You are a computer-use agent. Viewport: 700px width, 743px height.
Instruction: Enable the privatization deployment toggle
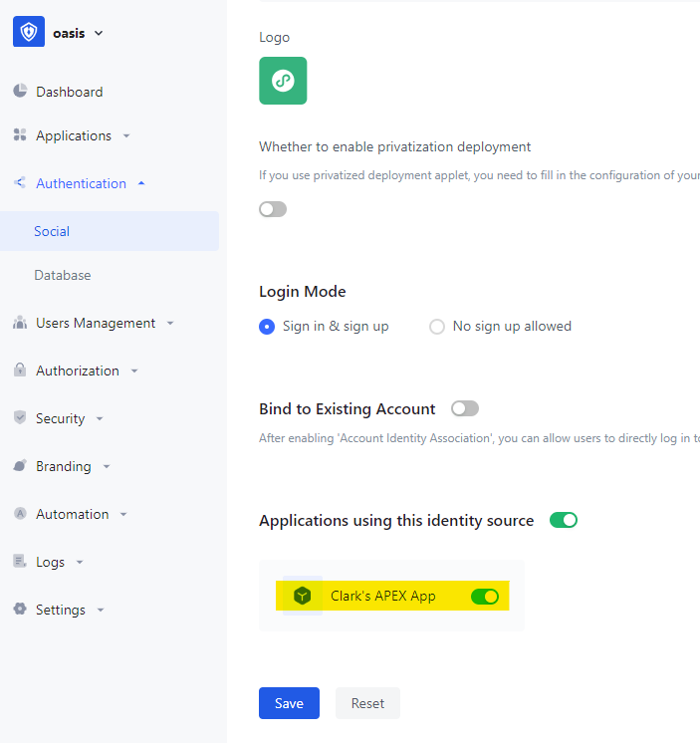click(273, 209)
